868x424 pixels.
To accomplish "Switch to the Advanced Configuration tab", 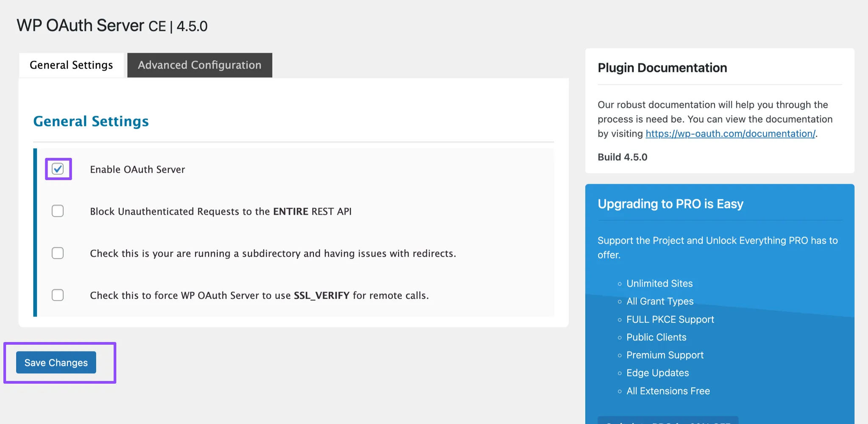I will coord(200,65).
